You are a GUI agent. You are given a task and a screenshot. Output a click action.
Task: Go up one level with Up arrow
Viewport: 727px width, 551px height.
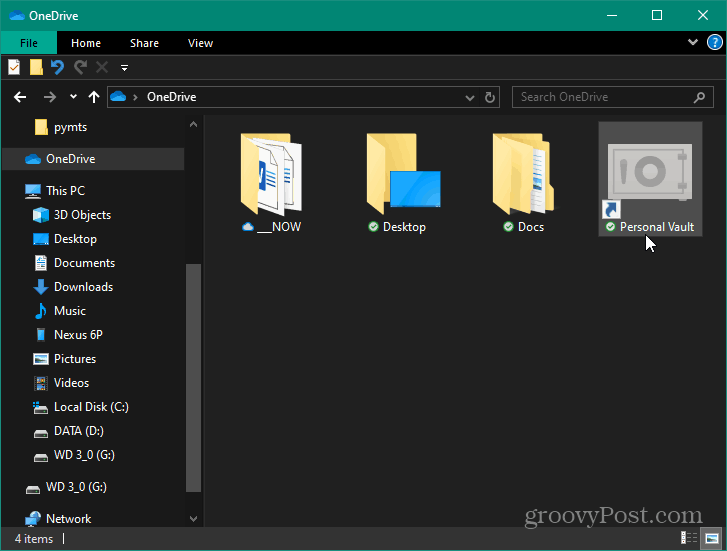pyautogui.click(x=94, y=97)
